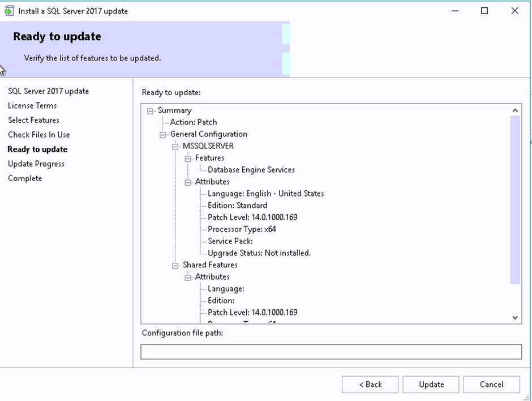The height and width of the screenshot is (401, 532).
Task: Go back with the < Back button
Action: click(370, 385)
